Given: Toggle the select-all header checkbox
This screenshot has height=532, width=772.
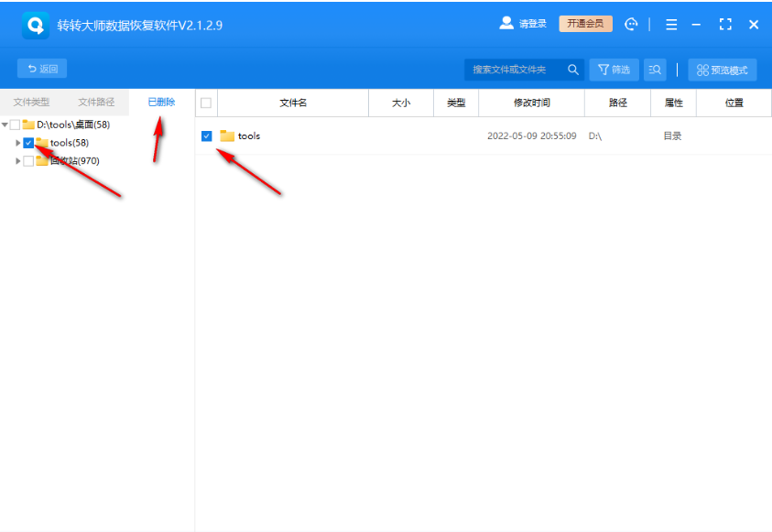Looking at the screenshot, I should (206, 103).
